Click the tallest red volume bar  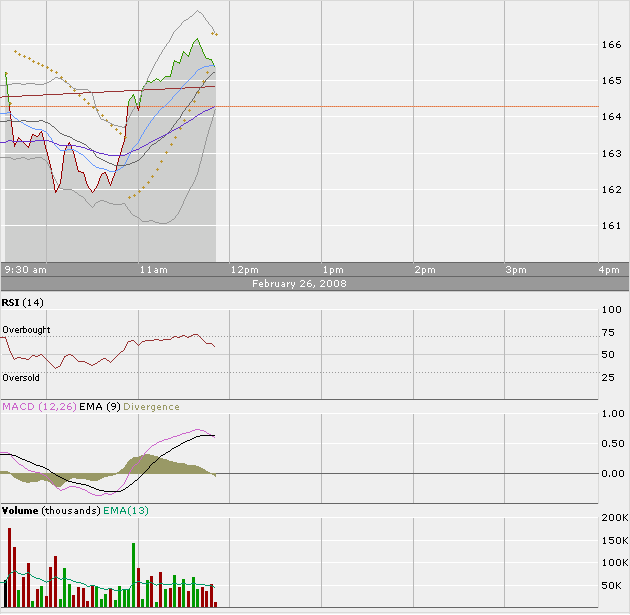tap(10, 567)
